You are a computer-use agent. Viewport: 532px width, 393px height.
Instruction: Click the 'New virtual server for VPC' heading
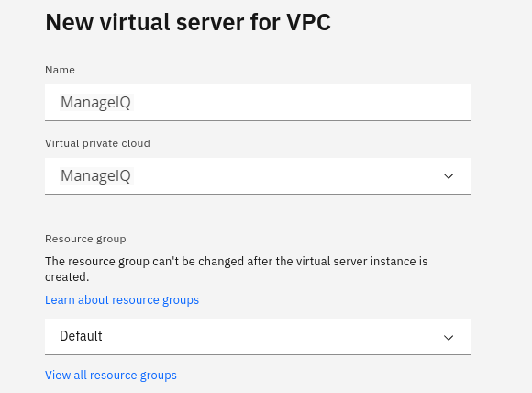tap(188, 22)
